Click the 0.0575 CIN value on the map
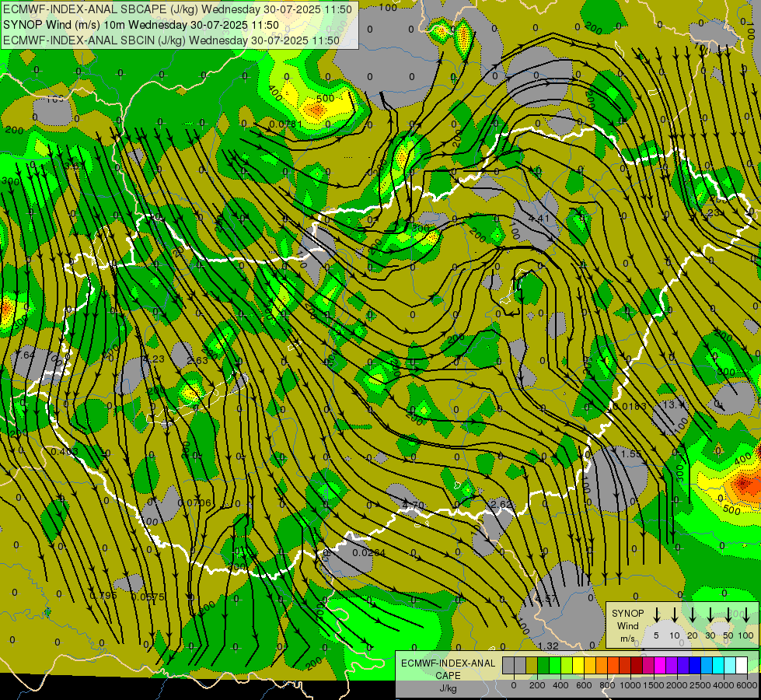The height and width of the screenshot is (700, 761). point(148,597)
